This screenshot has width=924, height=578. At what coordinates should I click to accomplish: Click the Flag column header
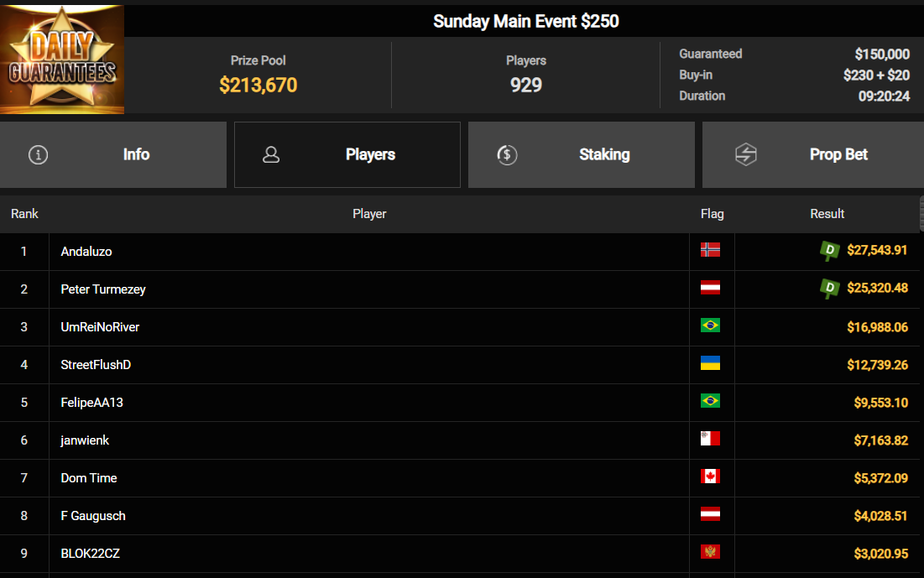(x=712, y=214)
